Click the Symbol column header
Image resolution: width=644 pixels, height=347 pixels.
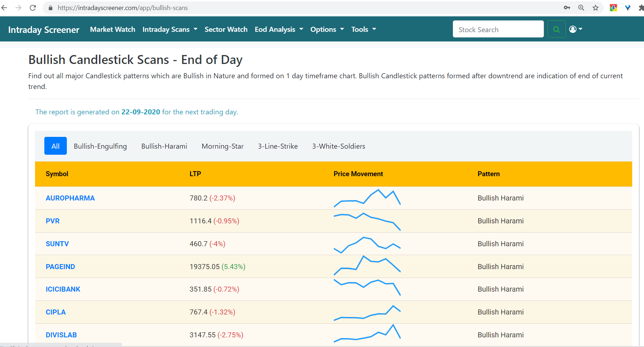57,174
